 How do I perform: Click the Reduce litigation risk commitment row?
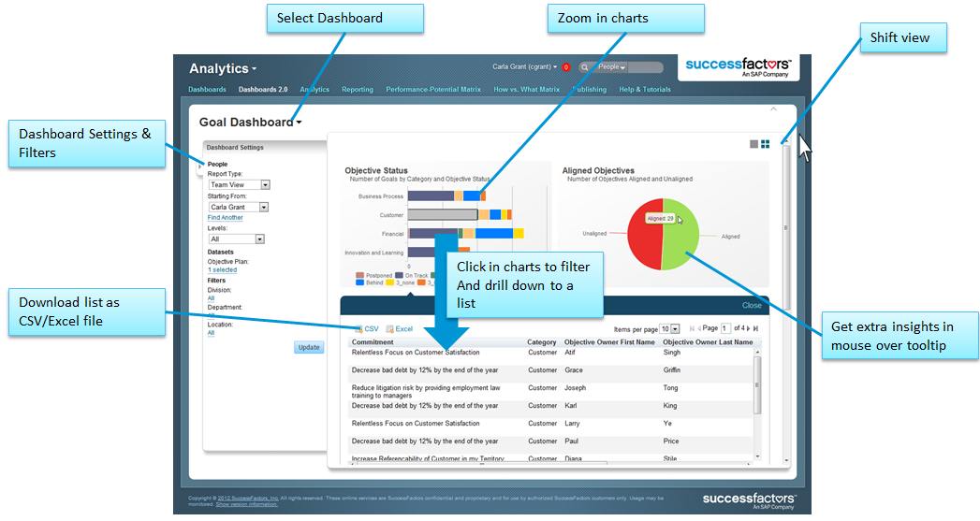[x=426, y=392]
